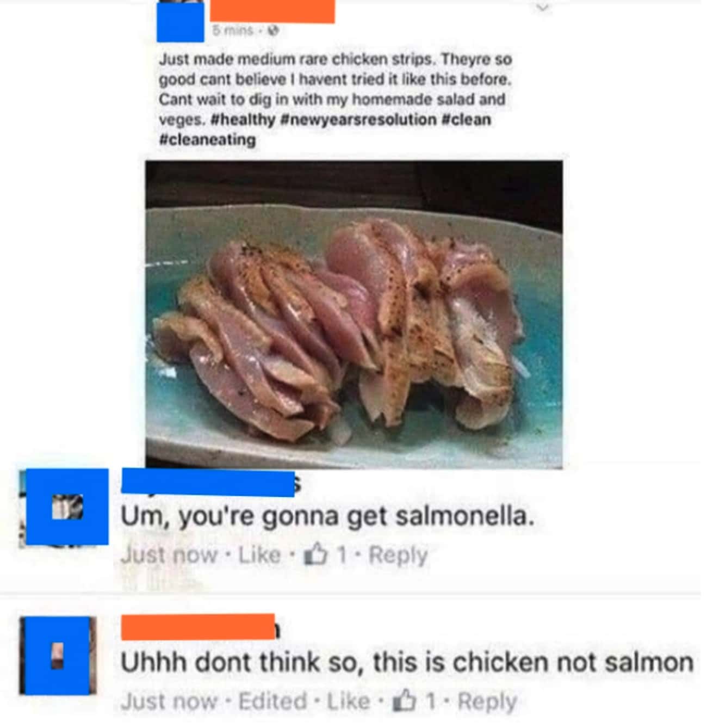Open the post author's profile picture
707x728 pixels.
tap(180, 22)
